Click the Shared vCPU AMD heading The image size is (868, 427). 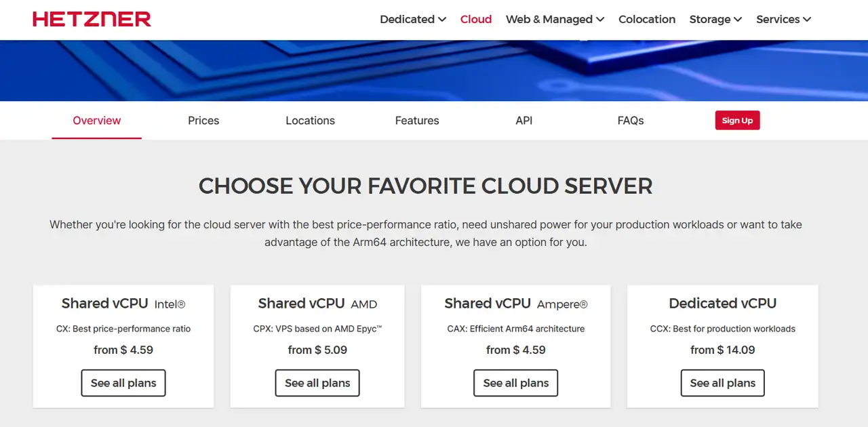click(317, 304)
